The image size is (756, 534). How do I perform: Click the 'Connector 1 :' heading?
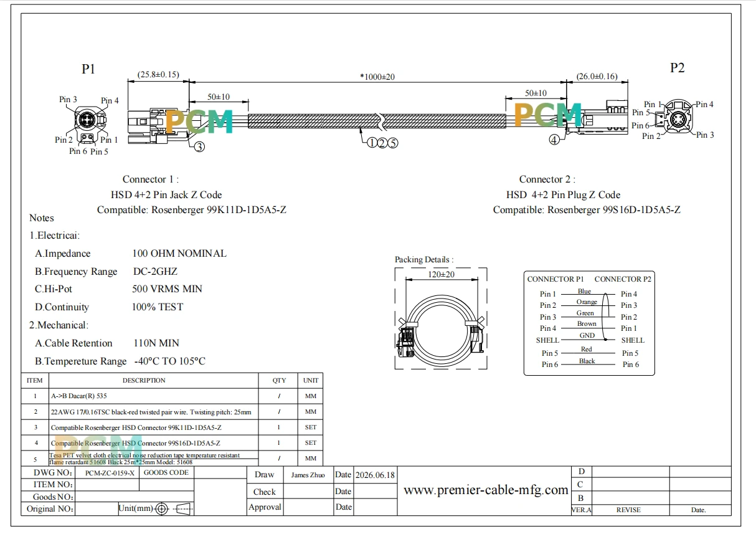151,179
